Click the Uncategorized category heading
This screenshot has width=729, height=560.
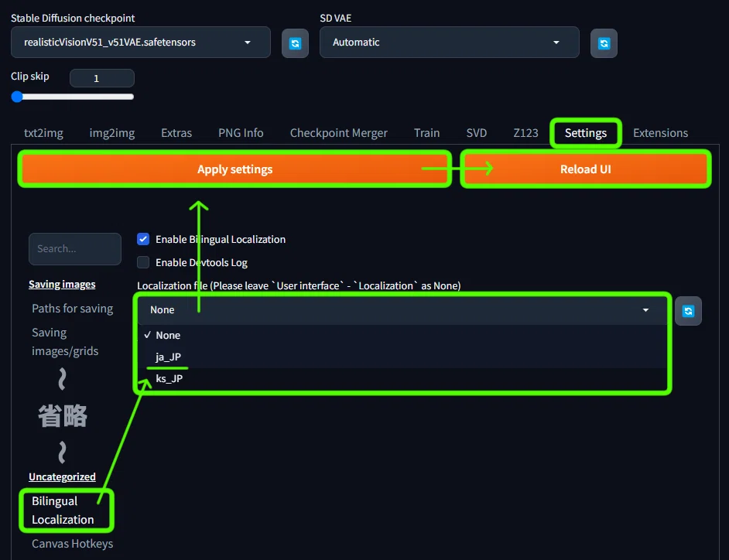click(x=63, y=476)
